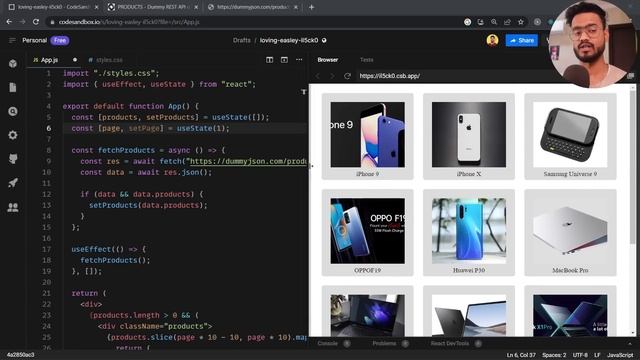Click setProducts(data.products) on line 13

[148, 205]
